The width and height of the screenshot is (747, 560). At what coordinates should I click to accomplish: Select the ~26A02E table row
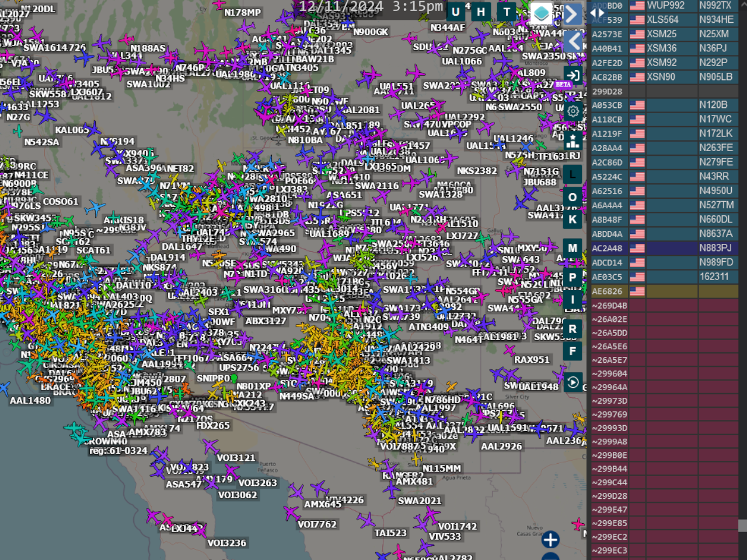(665, 319)
